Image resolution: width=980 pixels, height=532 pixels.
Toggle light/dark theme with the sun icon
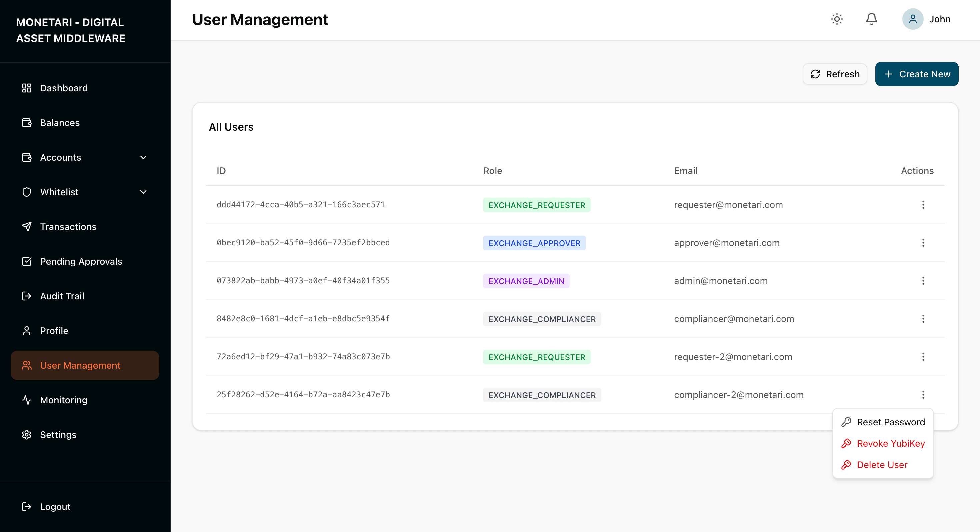[x=837, y=19]
